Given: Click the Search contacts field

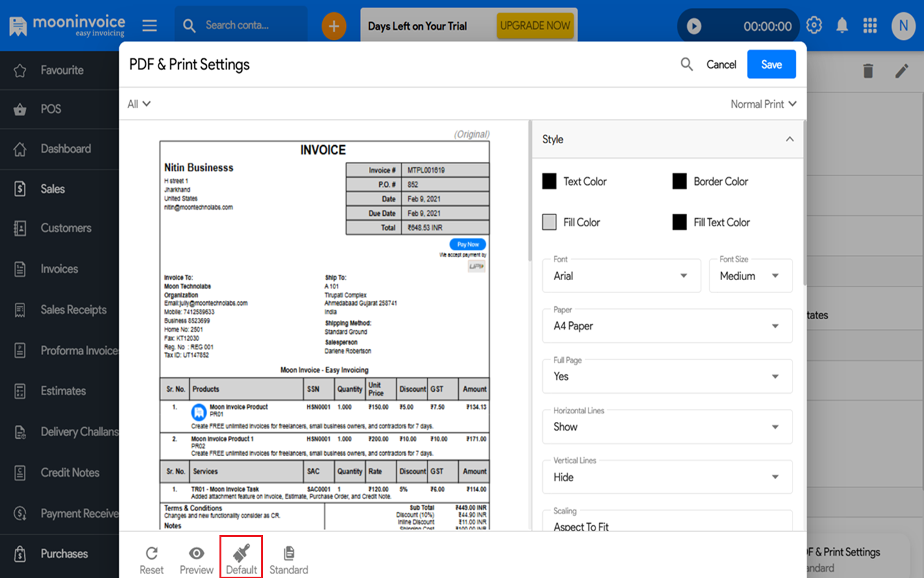Looking at the screenshot, I should 241,26.
